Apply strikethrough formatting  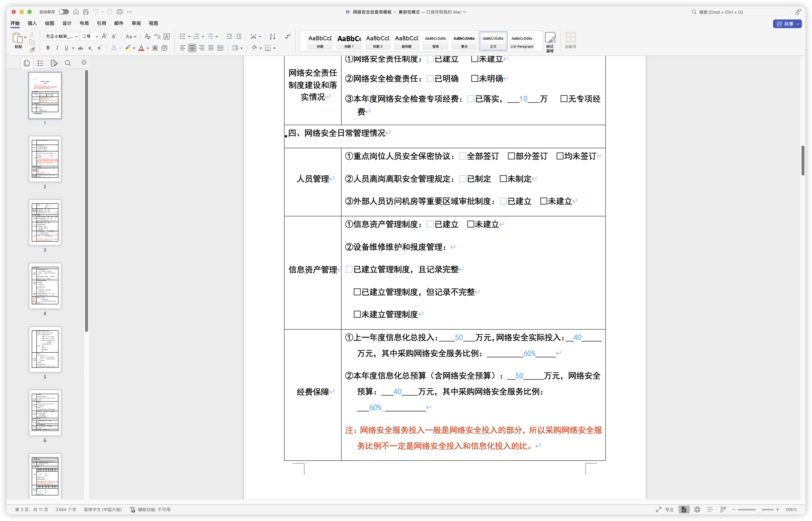coord(80,48)
